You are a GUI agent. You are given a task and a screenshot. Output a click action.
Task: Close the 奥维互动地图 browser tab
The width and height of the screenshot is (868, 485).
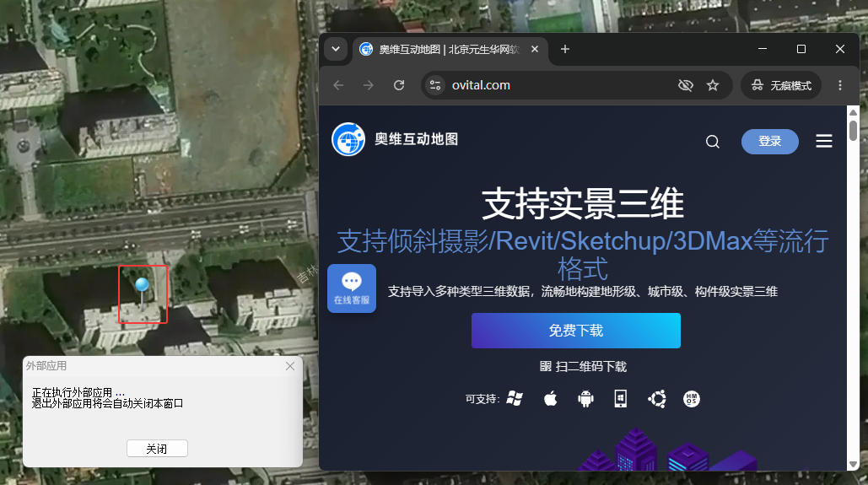(535, 49)
